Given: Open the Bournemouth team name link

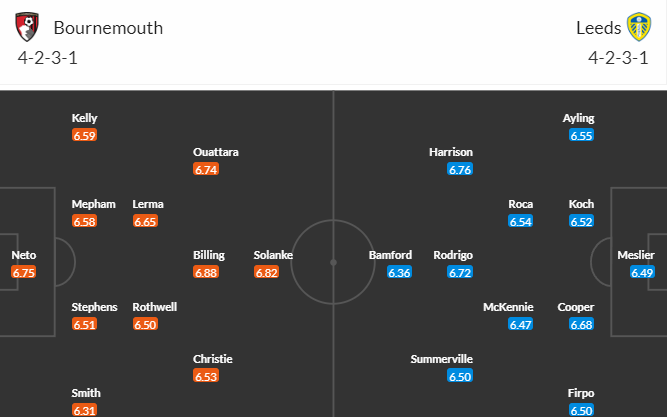Looking at the screenshot, I should [x=108, y=28].
